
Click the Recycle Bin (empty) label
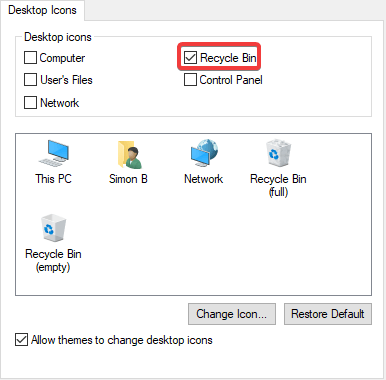[53, 260]
